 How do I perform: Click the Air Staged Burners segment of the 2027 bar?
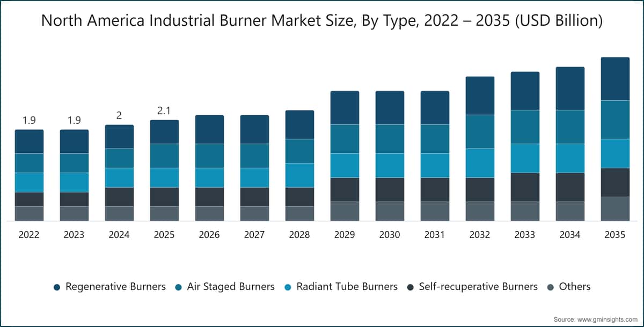[x=254, y=156]
